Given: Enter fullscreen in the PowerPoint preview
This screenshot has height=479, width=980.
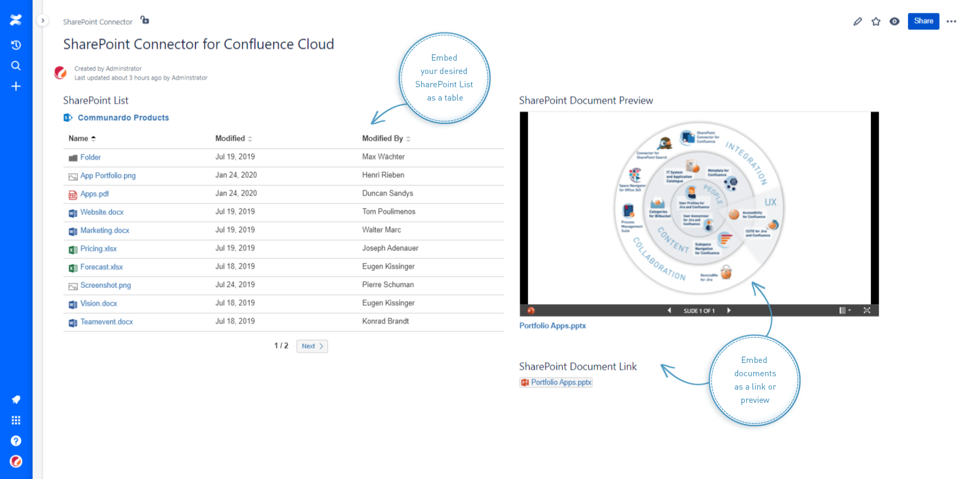Looking at the screenshot, I should pyautogui.click(x=867, y=310).
